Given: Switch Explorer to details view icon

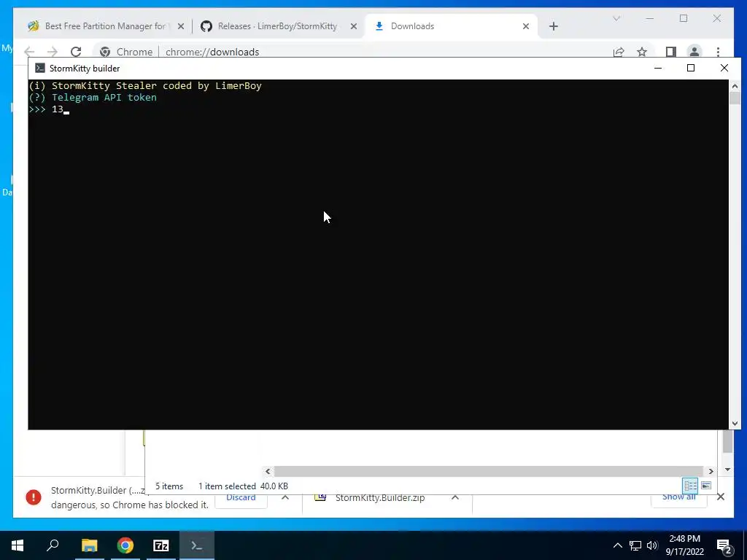Looking at the screenshot, I should tap(690, 486).
